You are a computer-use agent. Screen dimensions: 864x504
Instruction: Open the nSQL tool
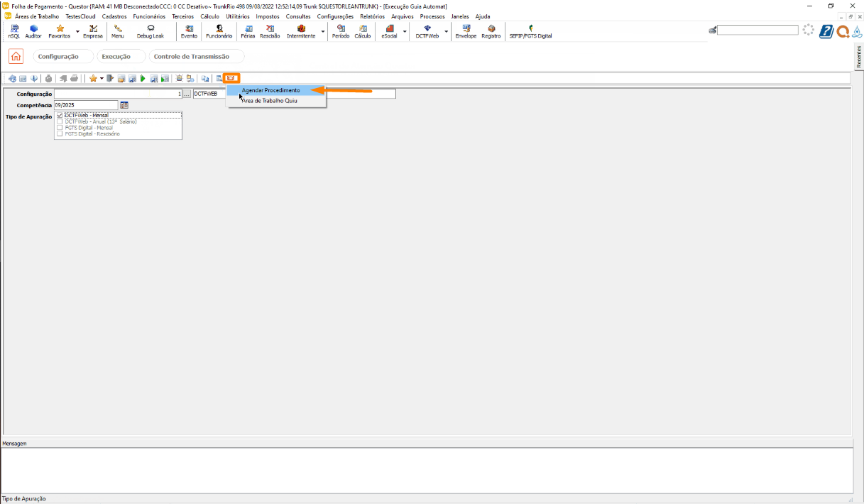pos(14,31)
